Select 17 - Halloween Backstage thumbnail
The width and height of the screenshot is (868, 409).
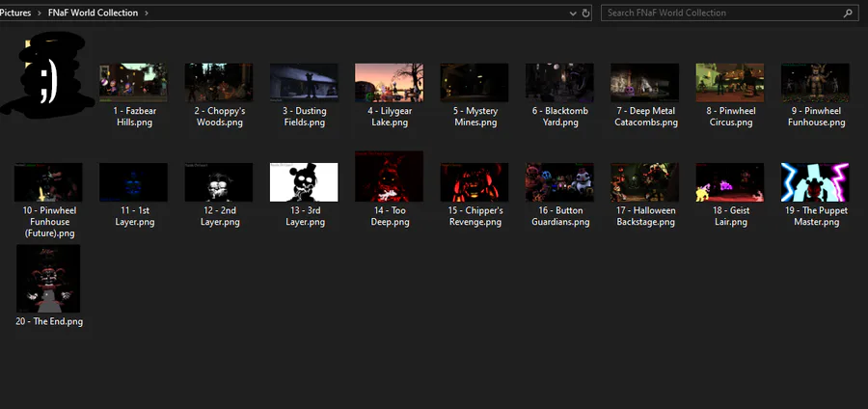click(645, 182)
